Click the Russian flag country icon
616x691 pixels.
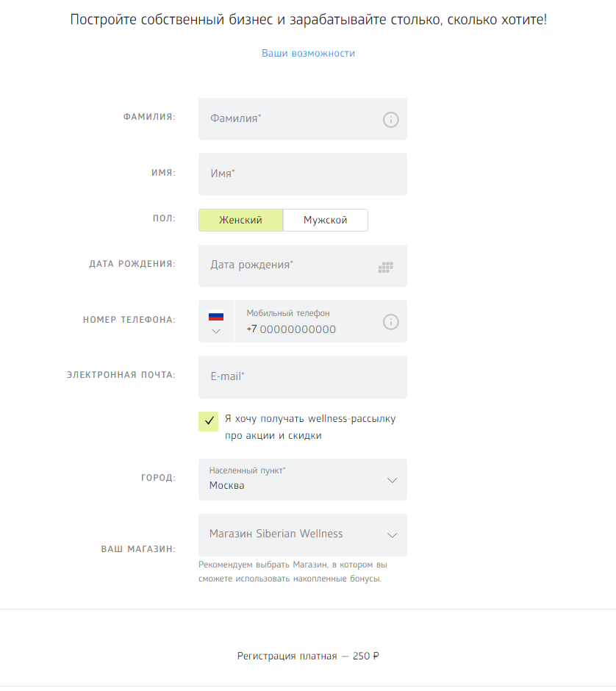tap(216, 316)
